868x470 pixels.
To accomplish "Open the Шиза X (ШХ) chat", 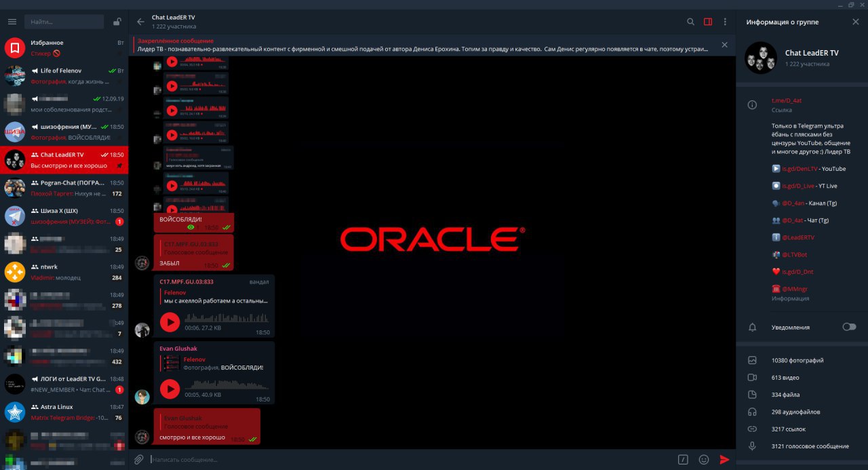I will coord(64,216).
